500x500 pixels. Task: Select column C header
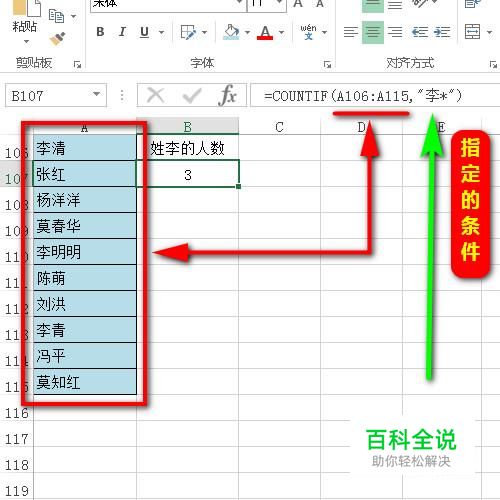coord(279,127)
